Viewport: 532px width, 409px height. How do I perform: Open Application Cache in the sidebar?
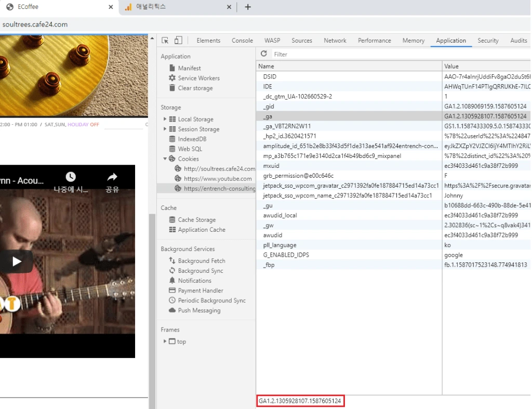[x=202, y=230]
